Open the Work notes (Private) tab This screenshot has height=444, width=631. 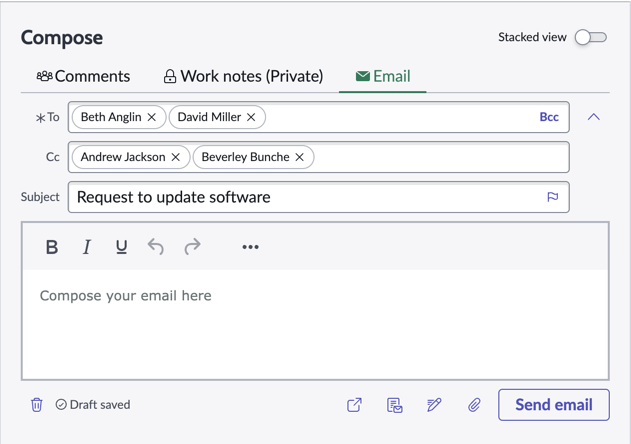point(243,76)
